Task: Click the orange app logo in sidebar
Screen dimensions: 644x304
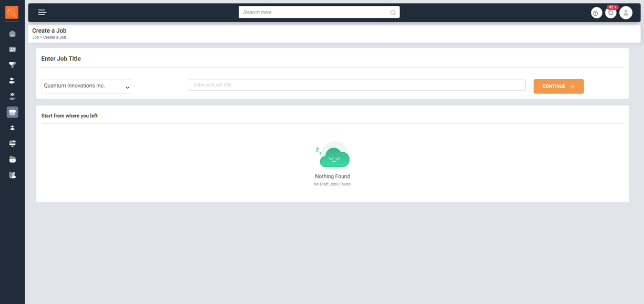Action: tap(12, 12)
